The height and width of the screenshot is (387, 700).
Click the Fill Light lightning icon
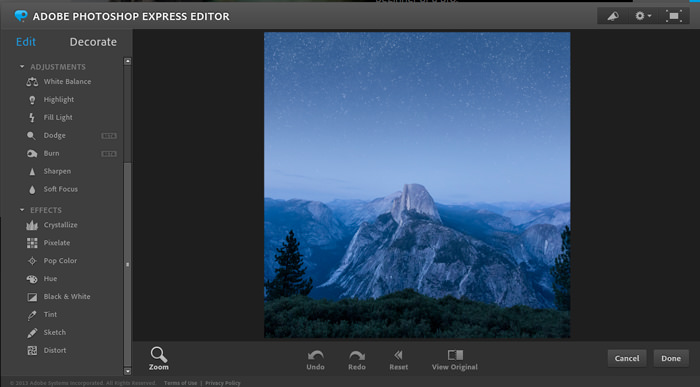pyautogui.click(x=32, y=117)
